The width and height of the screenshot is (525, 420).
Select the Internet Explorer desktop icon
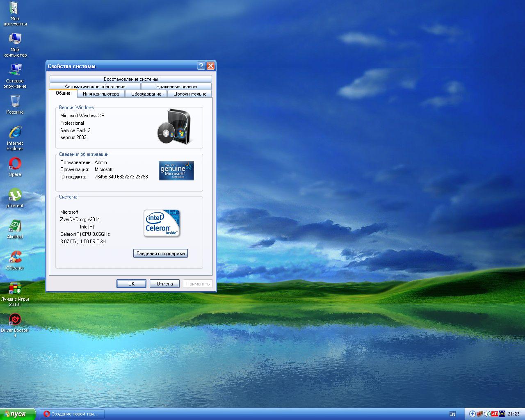tap(15, 133)
